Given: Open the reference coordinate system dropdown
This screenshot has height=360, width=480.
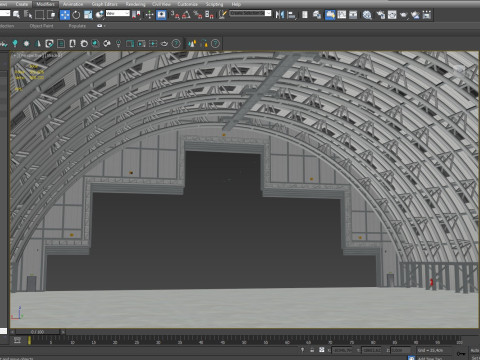Looking at the screenshot, I should (x=118, y=13).
